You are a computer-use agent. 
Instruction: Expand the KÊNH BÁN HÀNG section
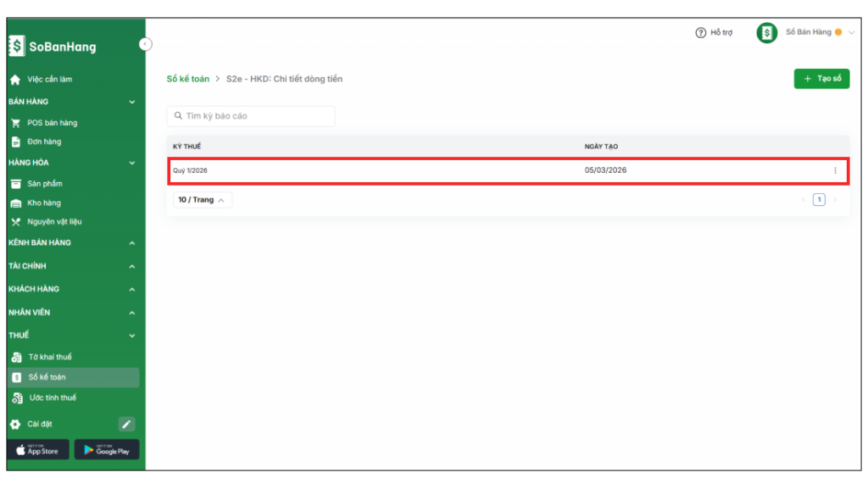pos(72,243)
